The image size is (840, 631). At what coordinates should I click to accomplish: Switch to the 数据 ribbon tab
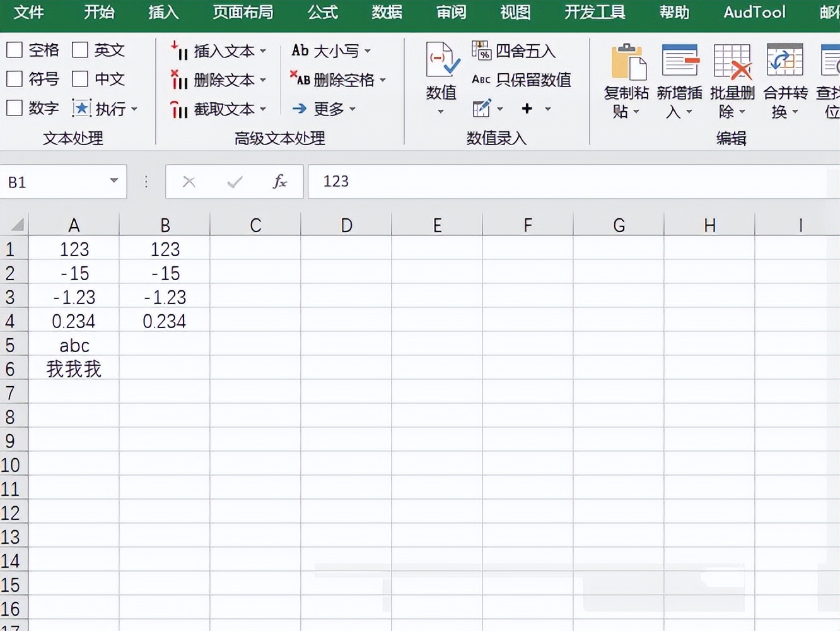[387, 12]
